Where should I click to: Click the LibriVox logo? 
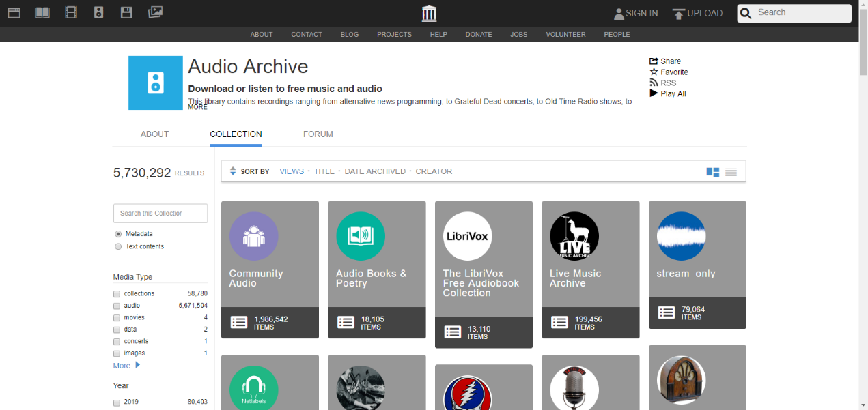click(x=467, y=236)
